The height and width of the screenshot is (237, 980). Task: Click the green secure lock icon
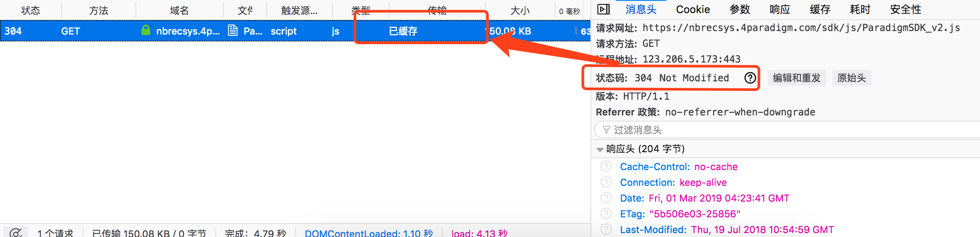(x=146, y=30)
